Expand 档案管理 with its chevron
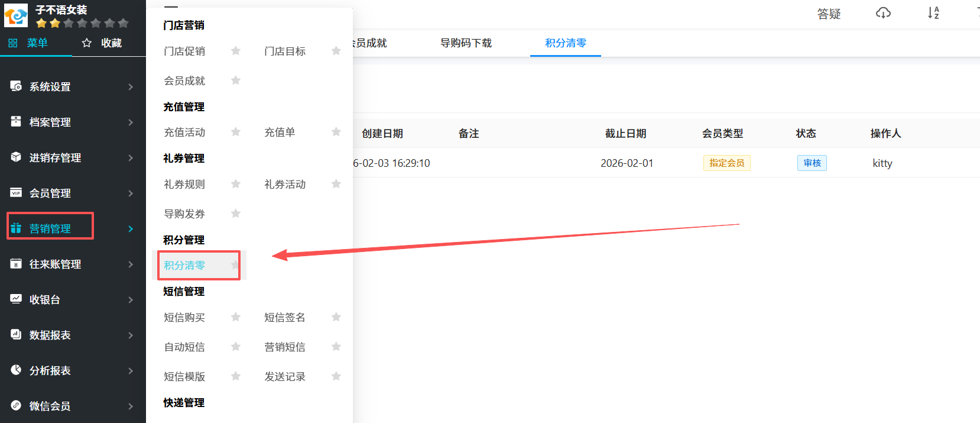This screenshot has width=980, height=423. [131, 122]
